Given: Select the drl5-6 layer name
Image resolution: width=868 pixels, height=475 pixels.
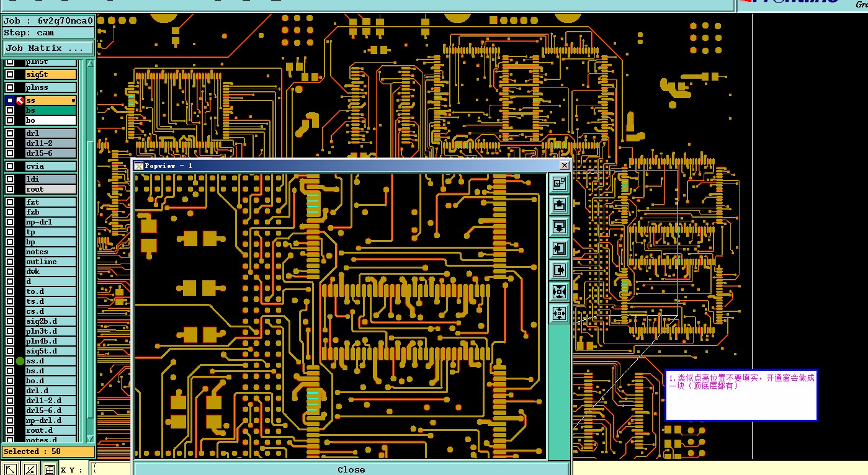Looking at the screenshot, I should click(51, 153).
